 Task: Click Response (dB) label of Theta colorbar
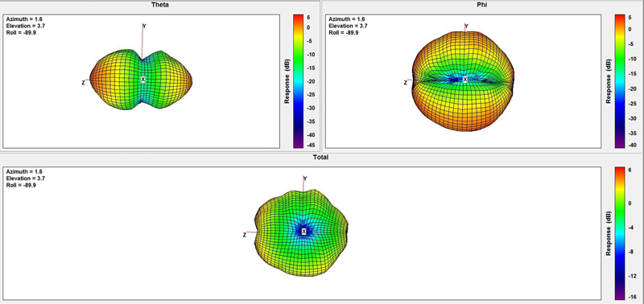tap(287, 81)
